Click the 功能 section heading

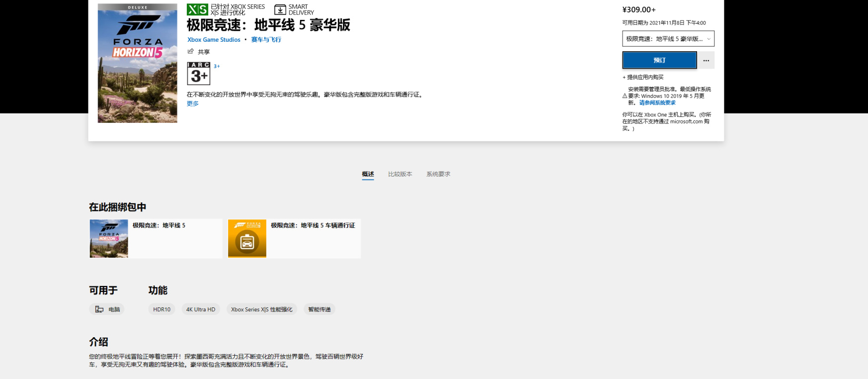pyautogui.click(x=158, y=290)
